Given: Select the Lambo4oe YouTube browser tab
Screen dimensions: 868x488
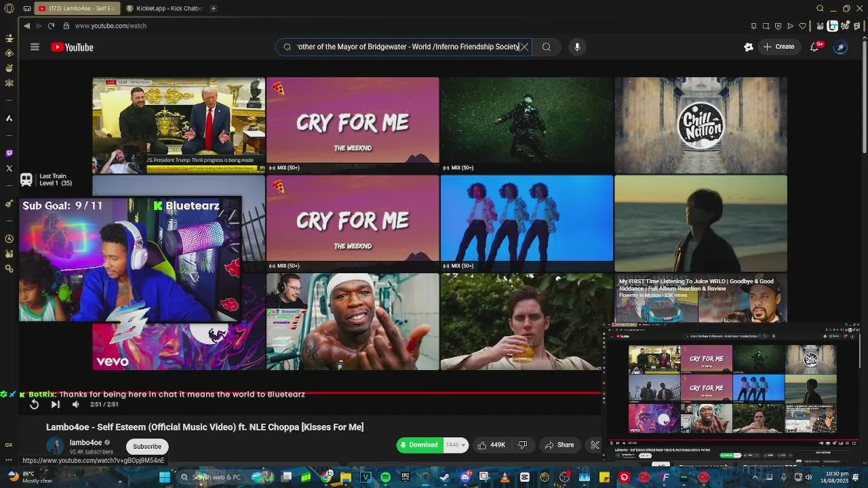Looking at the screenshot, I should coord(76,8).
